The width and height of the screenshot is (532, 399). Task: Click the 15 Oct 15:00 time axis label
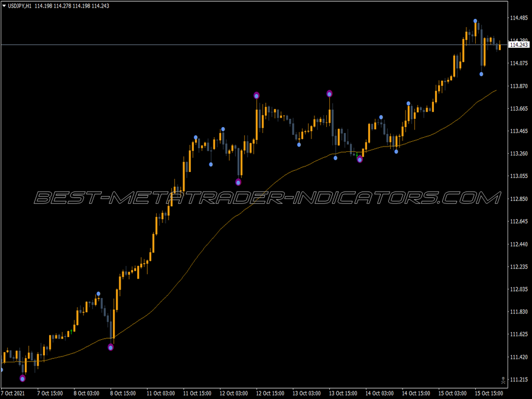pyautogui.click(x=489, y=394)
